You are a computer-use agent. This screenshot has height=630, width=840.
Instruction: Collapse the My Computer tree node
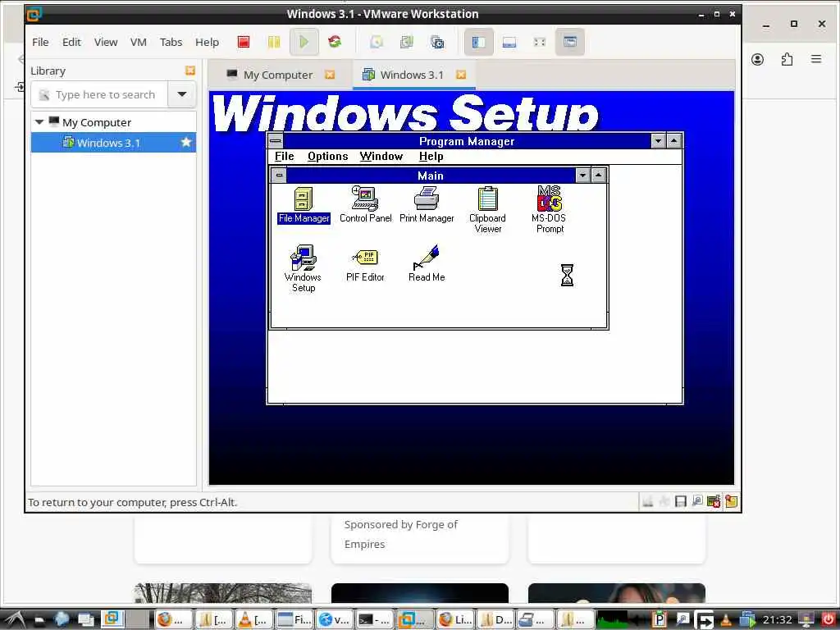pyautogui.click(x=39, y=123)
